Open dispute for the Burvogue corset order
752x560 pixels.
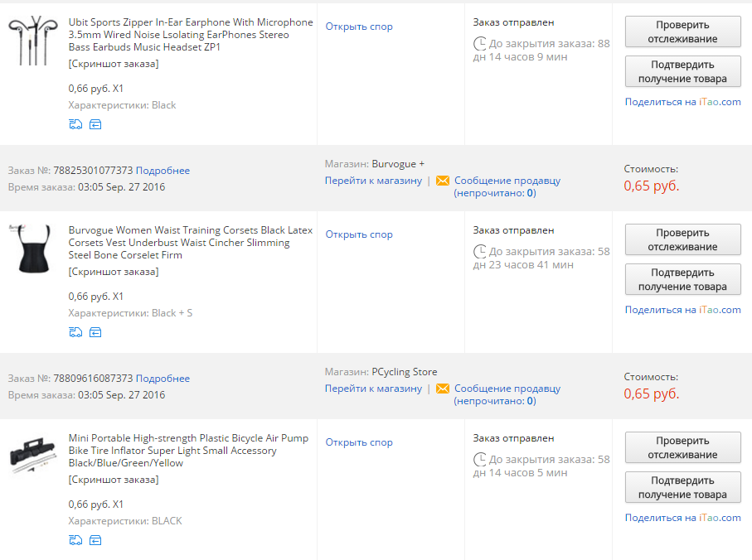tap(359, 234)
